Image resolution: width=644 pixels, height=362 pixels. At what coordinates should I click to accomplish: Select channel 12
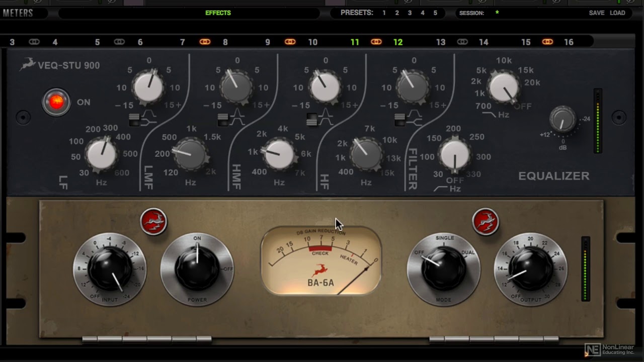(398, 42)
